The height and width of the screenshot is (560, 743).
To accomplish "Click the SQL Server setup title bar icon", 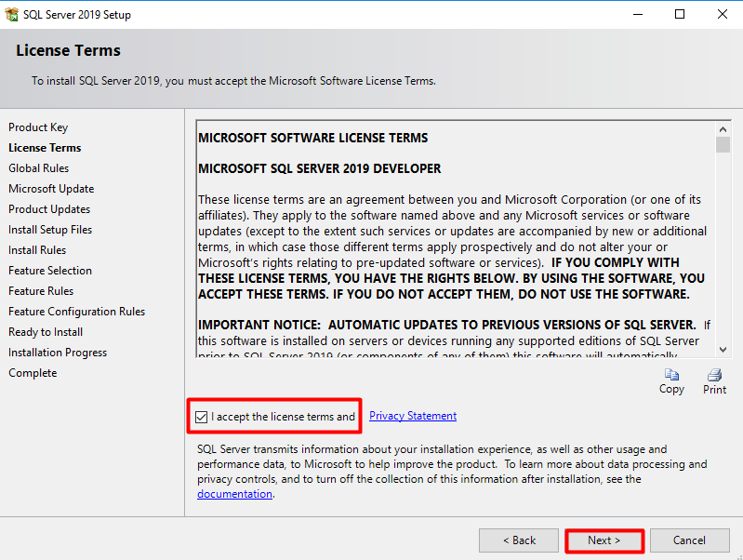I will (11, 14).
